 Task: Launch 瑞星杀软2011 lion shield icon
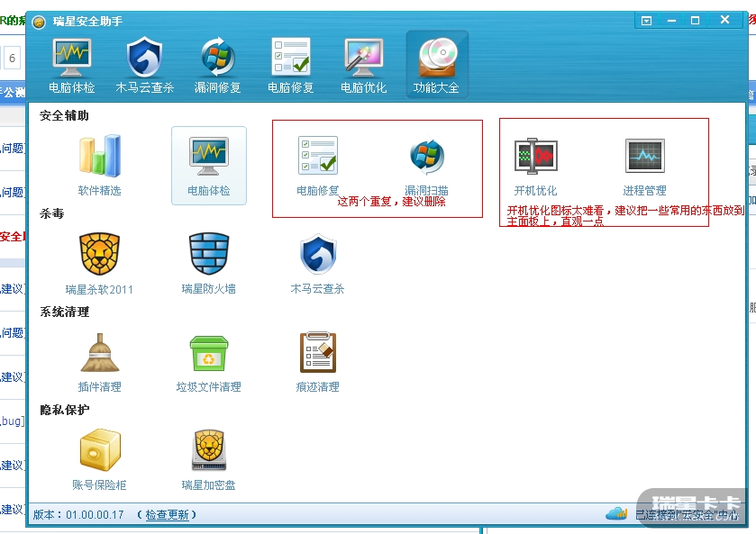tap(99, 263)
